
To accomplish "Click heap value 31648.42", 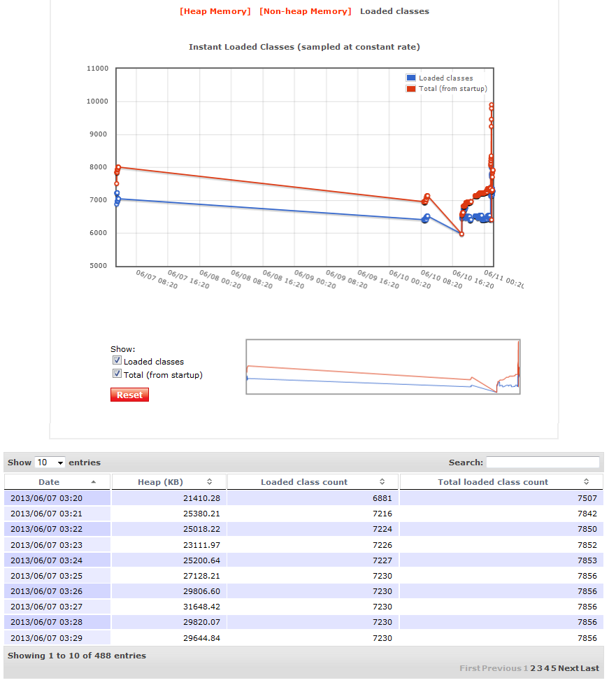I will pyautogui.click(x=201, y=607).
